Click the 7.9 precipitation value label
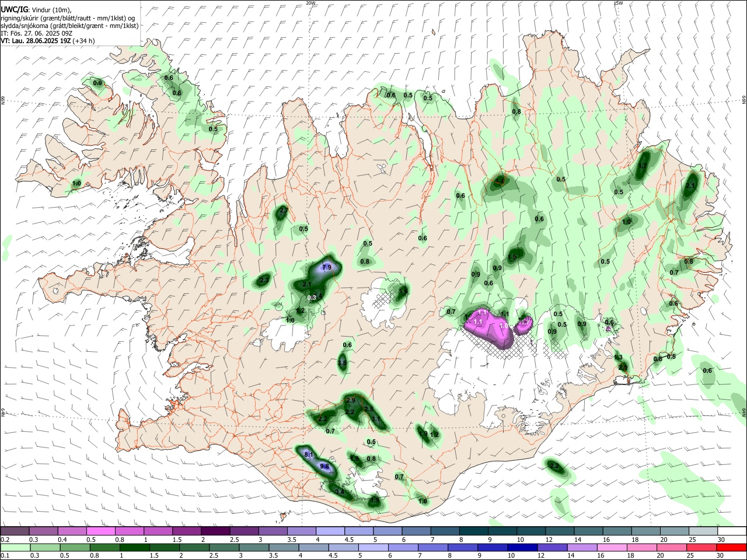The height and width of the screenshot is (560, 747). pos(327,268)
